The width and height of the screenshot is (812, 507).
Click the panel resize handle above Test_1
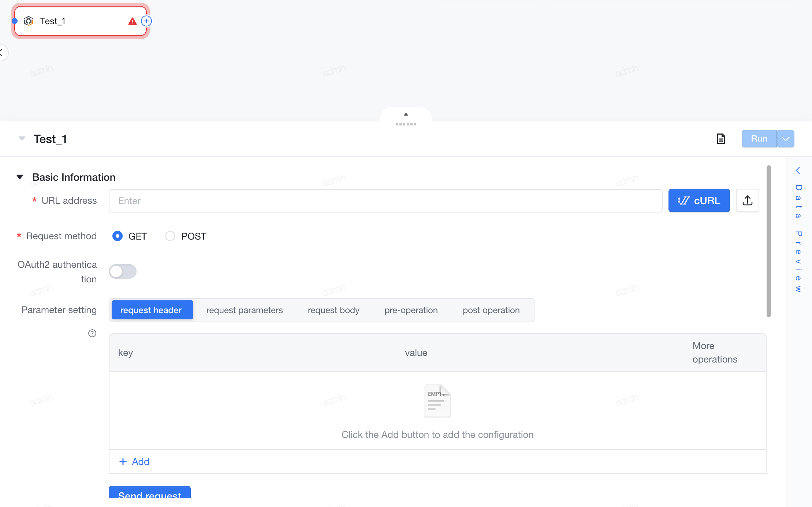[406, 119]
